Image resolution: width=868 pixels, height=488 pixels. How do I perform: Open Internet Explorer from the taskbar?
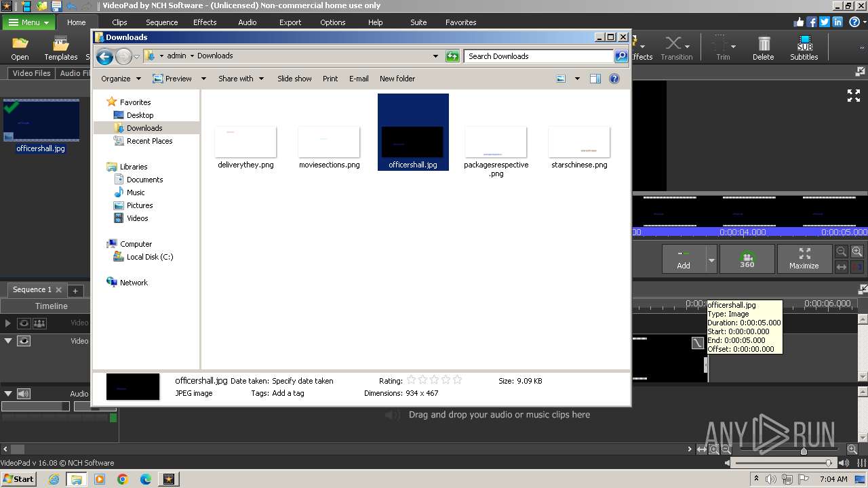click(x=54, y=479)
